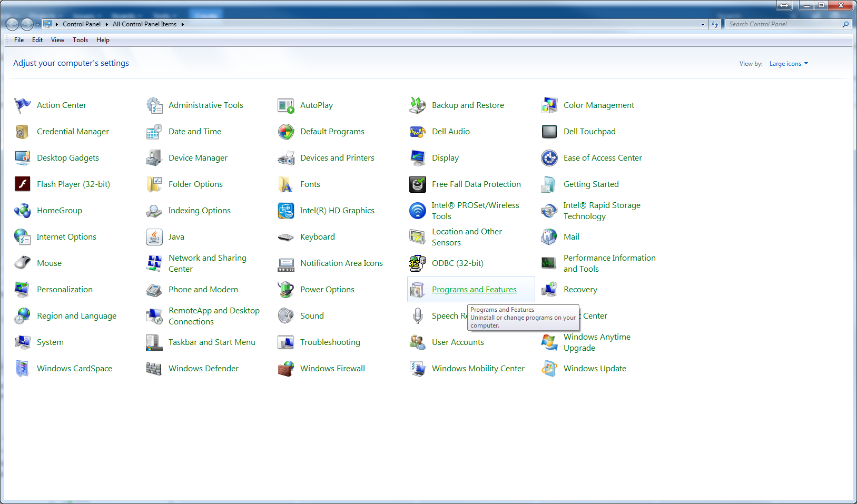The image size is (857, 504).
Task: Expand the address bar history dropdown arrow
Action: [x=703, y=24]
